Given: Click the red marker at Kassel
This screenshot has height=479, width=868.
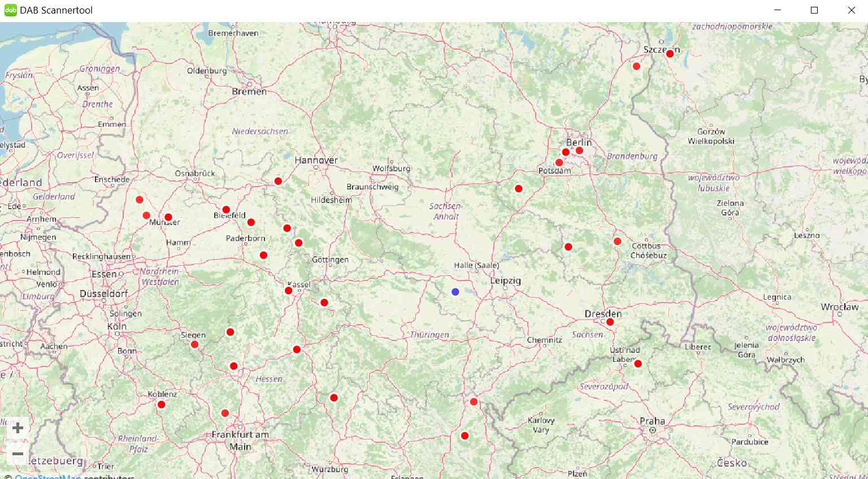Looking at the screenshot, I should click(288, 291).
